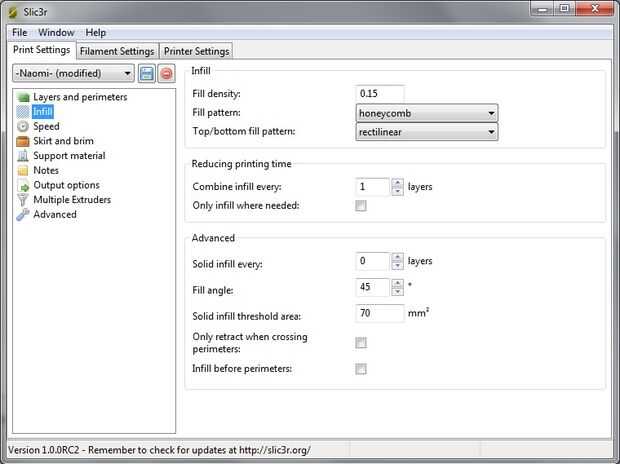The width and height of the screenshot is (620, 464).
Task: Open the -Naomi- preset dropdown
Action: [x=73, y=74]
